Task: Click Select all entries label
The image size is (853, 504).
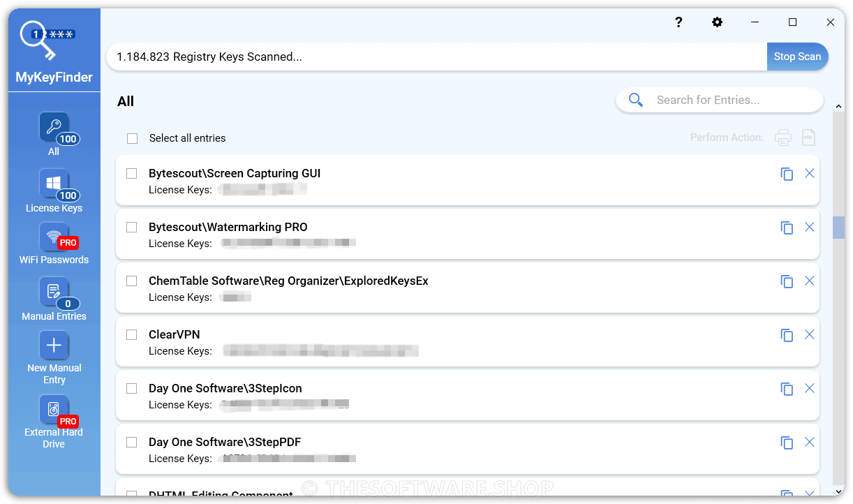Action: point(188,138)
